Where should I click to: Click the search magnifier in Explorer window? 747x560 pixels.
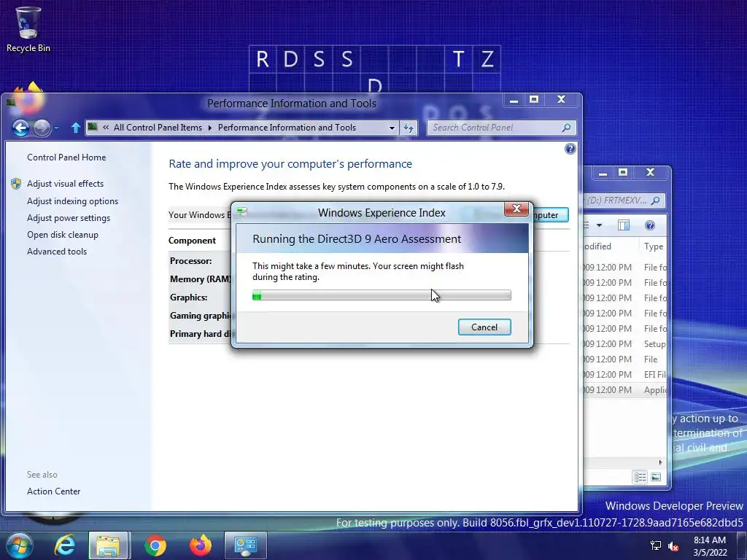655,201
